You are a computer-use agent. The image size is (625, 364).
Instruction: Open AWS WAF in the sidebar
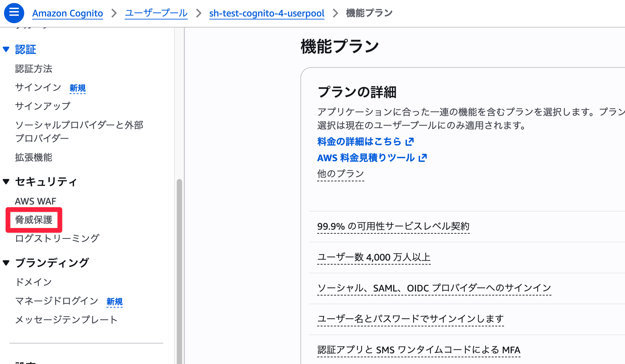coord(36,201)
